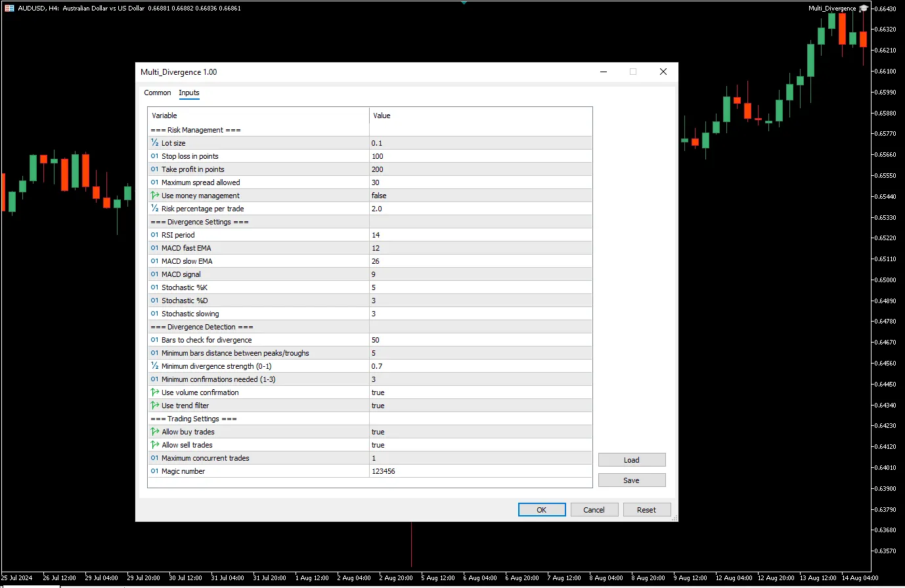Click the icon beside Risk percentage per trade
Image resolution: width=905 pixels, height=588 pixels.
[x=155, y=209]
